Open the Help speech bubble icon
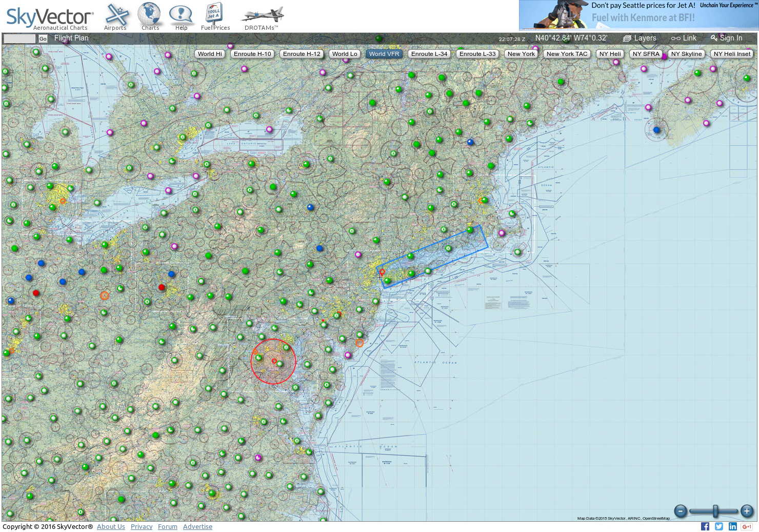Viewport: 759px width, 532px height. 181,16
